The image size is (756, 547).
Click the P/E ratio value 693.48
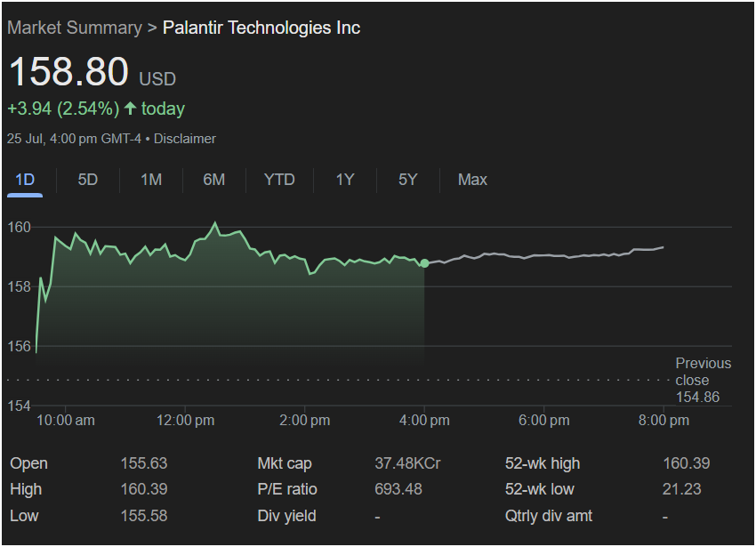point(398,489)
